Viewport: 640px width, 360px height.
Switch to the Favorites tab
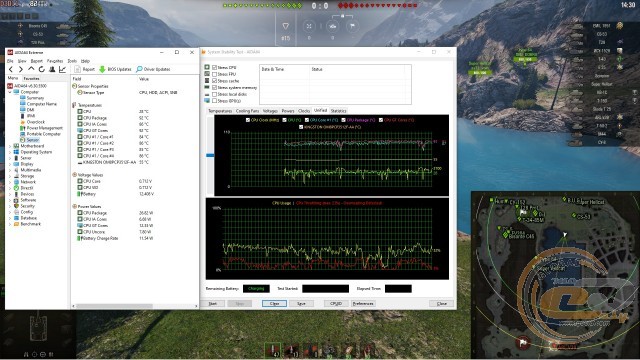click(31, 78)
